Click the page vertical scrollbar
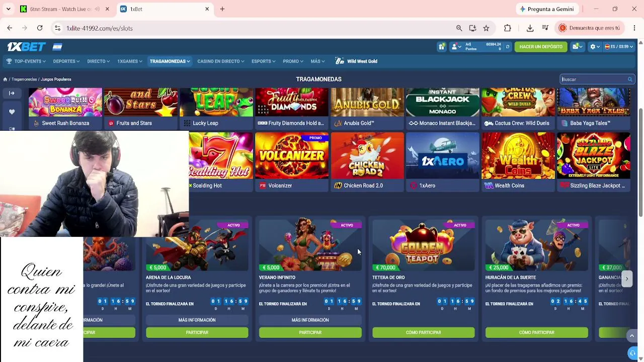The image size is (644, 362). click(x=640, y=162)
